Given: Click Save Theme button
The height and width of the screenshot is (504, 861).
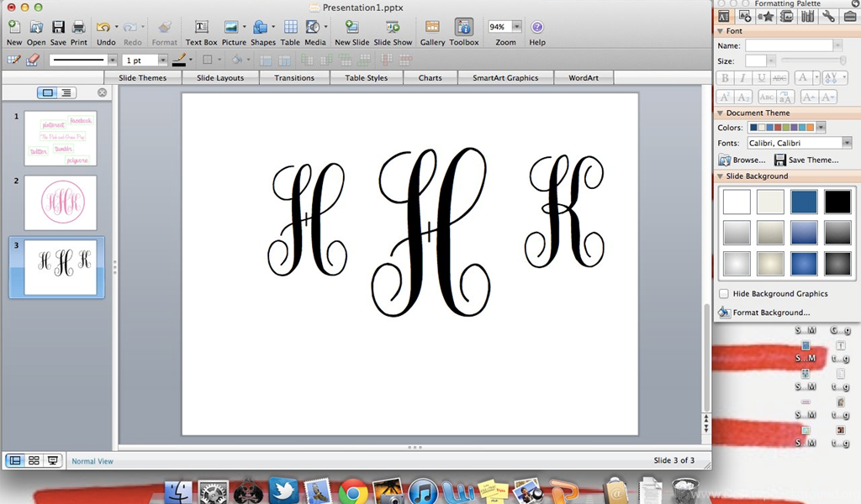Looking at the screenshot, I should pos(806,160).
